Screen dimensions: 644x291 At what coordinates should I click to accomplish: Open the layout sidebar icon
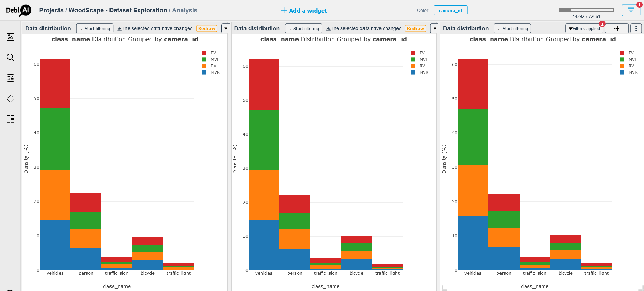coord(11,119)
